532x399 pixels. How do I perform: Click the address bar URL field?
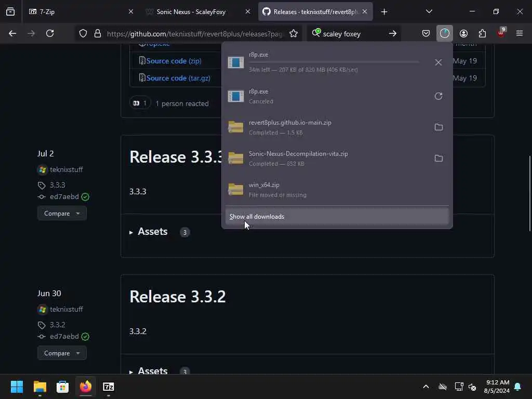pyautogui.click(x=194, y=34)
